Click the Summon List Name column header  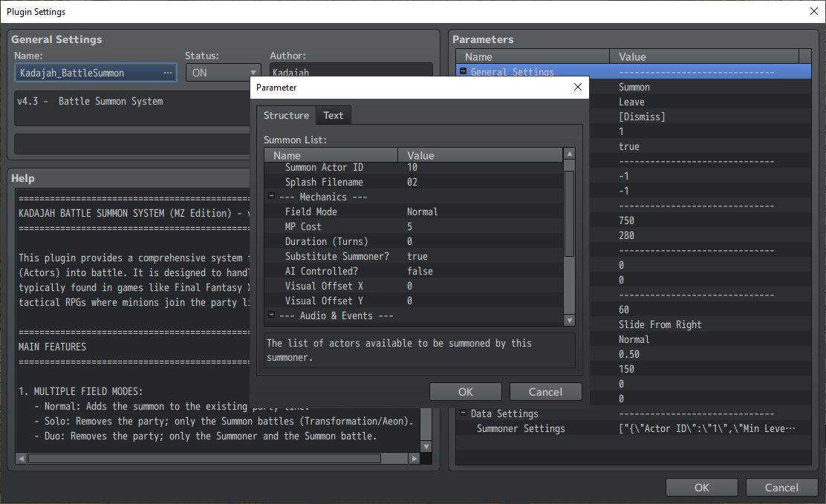click(x=331, y=155)
